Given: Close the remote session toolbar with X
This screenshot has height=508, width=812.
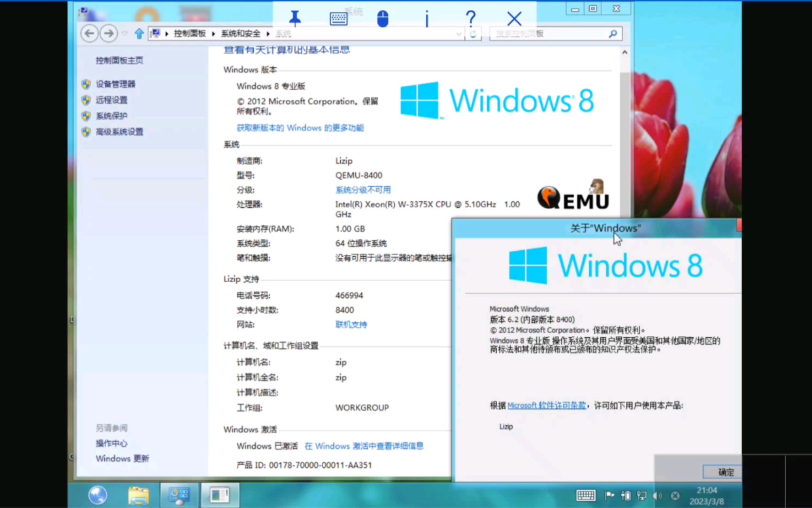Looking at the screenshot, I should pyautogui.click(x=515, y=19).
